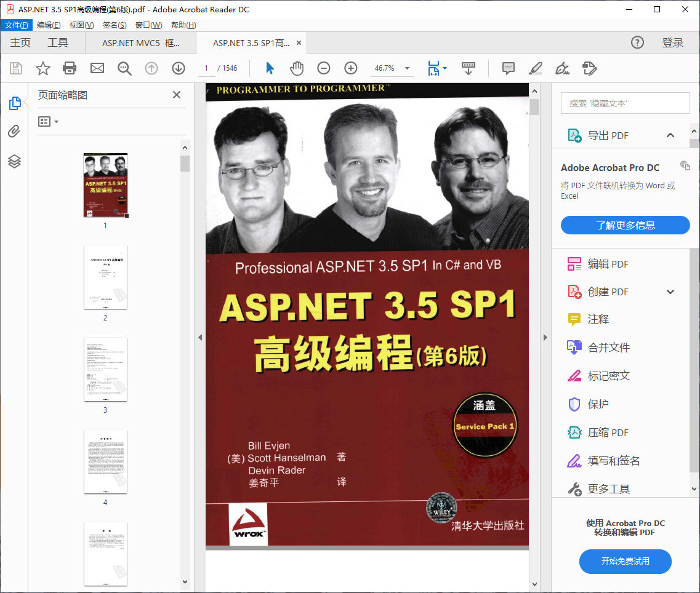Activate the Hand pan tool
Screen dimensions: 700x593
(x=296, y=68)
